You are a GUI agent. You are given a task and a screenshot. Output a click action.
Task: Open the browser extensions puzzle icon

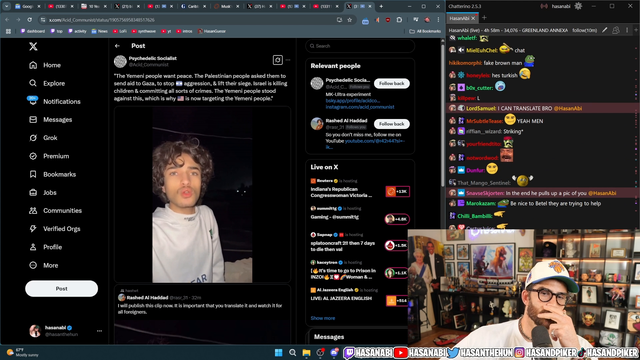click(399, 20)
